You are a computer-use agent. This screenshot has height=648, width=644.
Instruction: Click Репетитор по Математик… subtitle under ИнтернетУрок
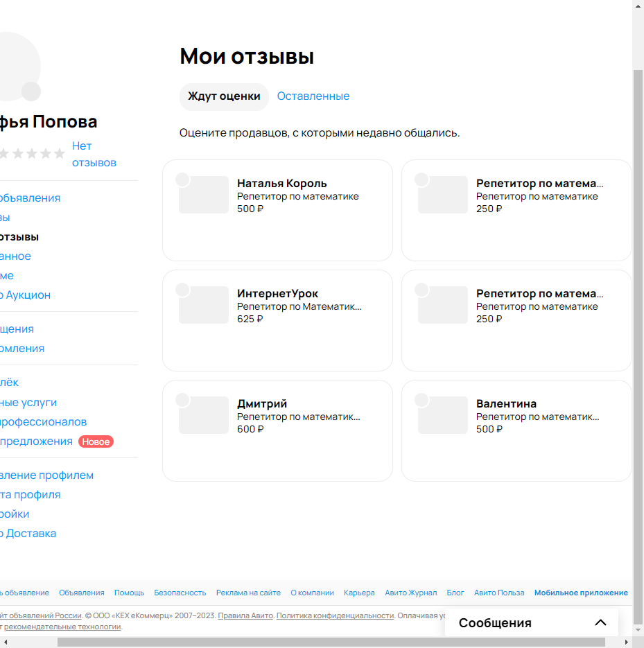pyautogui.click(x=299, y=306)
